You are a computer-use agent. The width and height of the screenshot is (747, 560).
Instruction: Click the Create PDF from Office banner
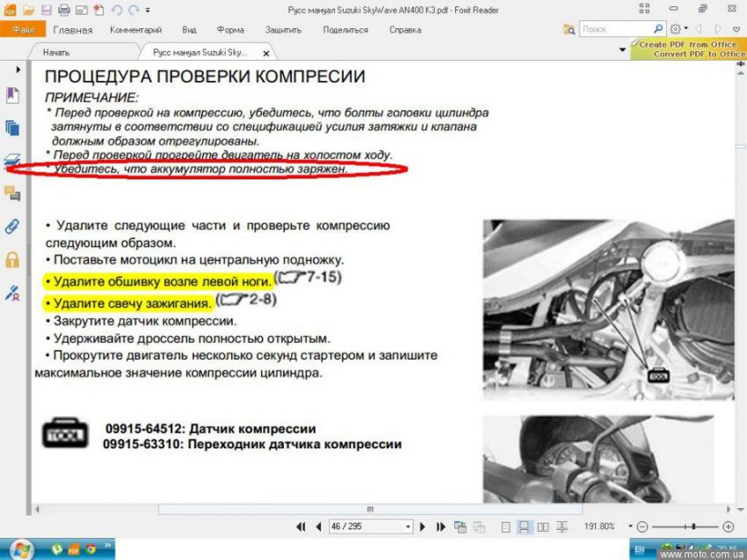[x=688, y=49]
